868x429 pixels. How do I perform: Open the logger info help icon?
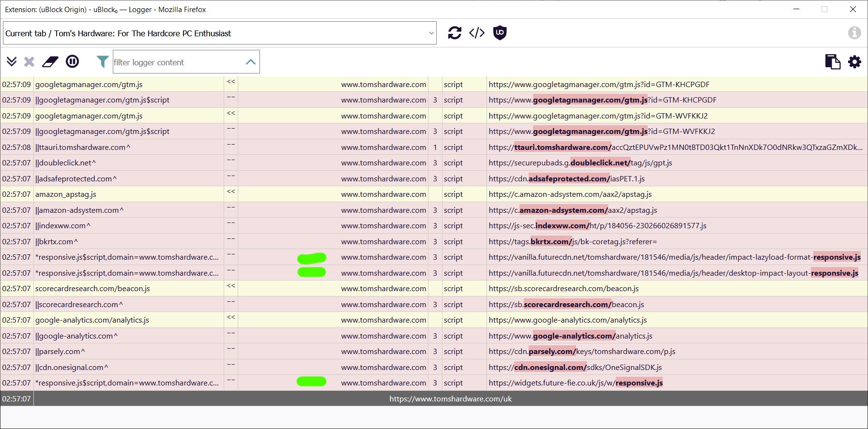click(x=854, y=33)
